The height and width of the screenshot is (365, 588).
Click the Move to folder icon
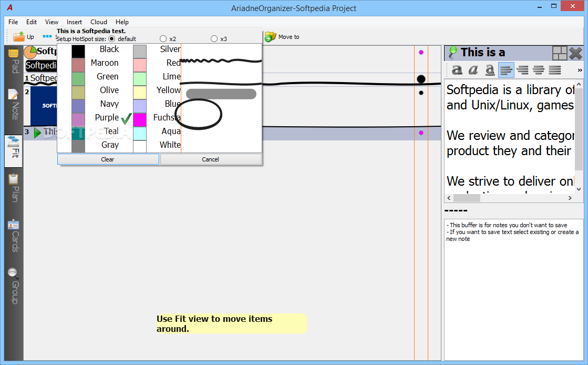tap(271, 37)
